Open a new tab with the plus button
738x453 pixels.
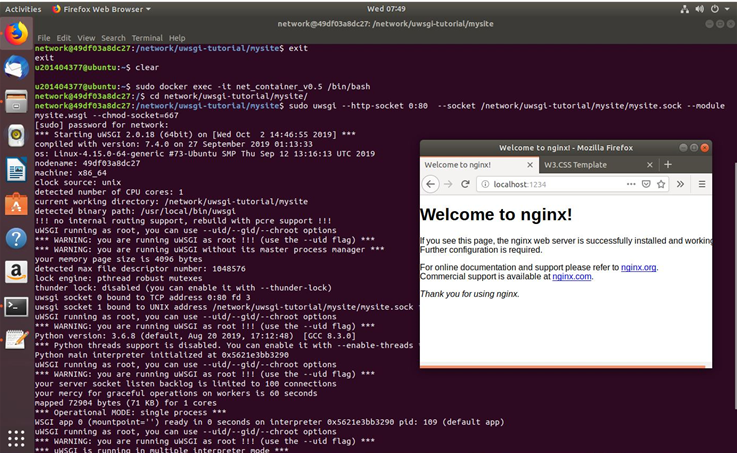click(668, 164)
